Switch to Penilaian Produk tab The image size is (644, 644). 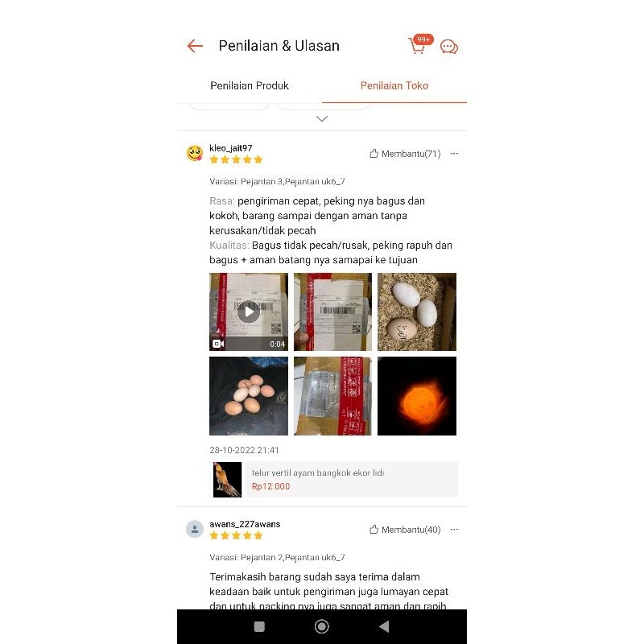point(250,85)
